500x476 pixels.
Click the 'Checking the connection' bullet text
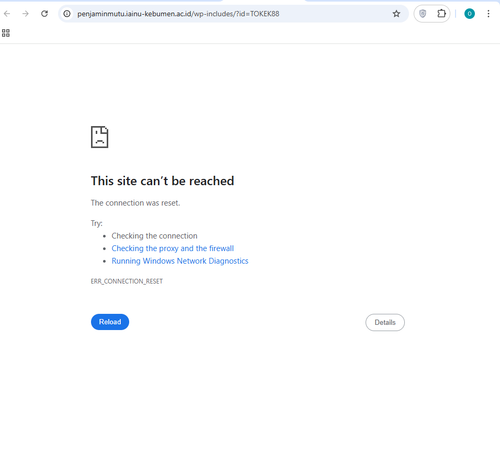[154, 236]
